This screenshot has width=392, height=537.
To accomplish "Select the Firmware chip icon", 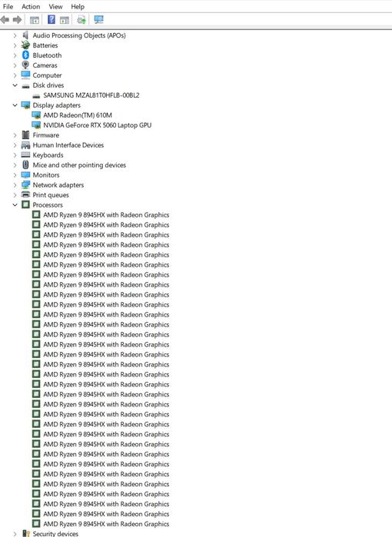I will click(x=25, y=135).
